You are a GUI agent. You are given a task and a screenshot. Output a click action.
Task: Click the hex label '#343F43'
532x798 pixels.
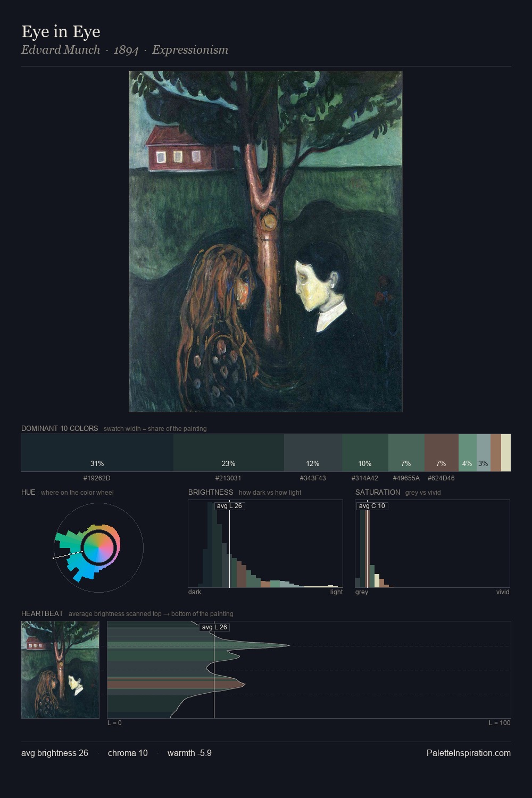pos(313,478)
